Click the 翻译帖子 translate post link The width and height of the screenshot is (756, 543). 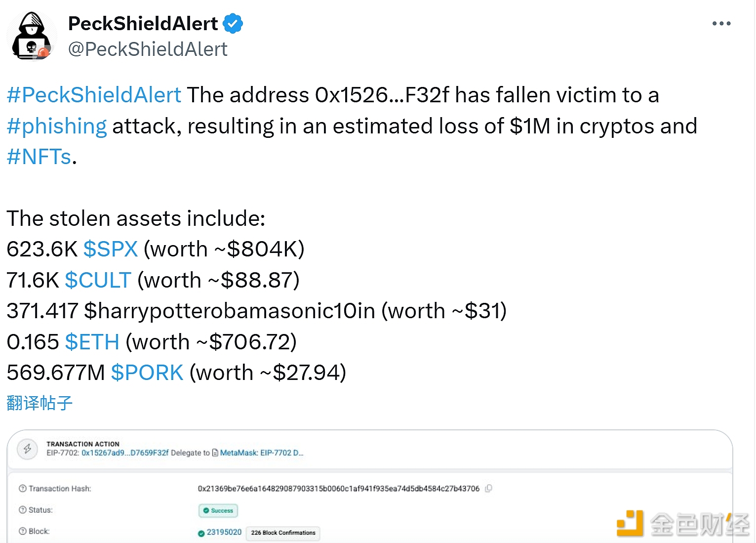tap(40, 403)
